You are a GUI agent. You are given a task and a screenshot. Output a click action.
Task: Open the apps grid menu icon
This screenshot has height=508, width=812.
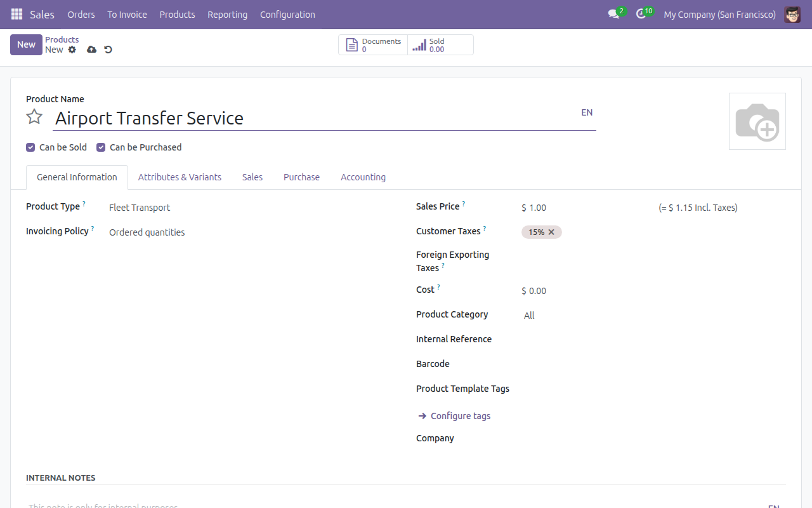click(x=16, y=14)
